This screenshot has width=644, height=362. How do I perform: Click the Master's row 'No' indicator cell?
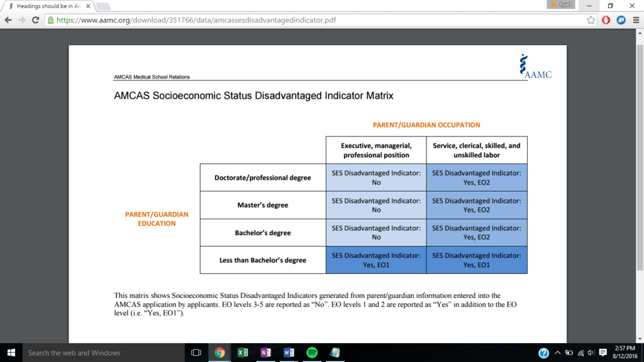376,205
